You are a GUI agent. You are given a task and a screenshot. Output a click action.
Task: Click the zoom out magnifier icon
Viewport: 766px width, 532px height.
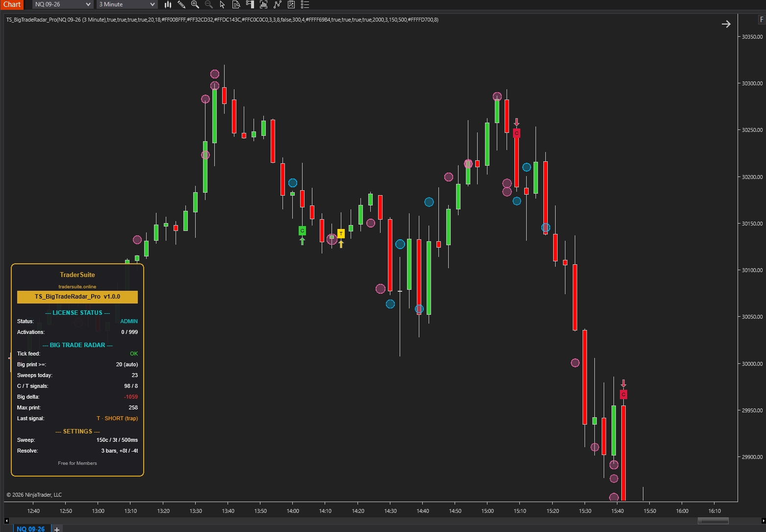coord(209,4)
